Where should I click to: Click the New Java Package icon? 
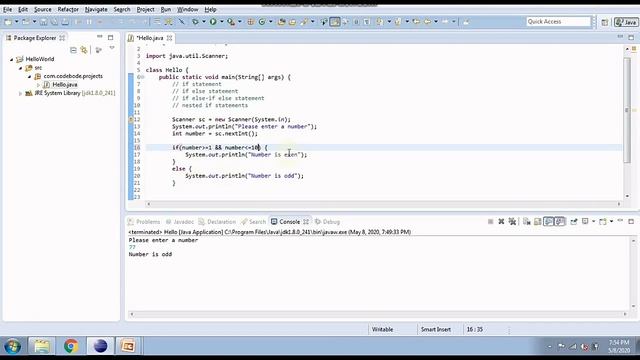(x=250, y=22)
